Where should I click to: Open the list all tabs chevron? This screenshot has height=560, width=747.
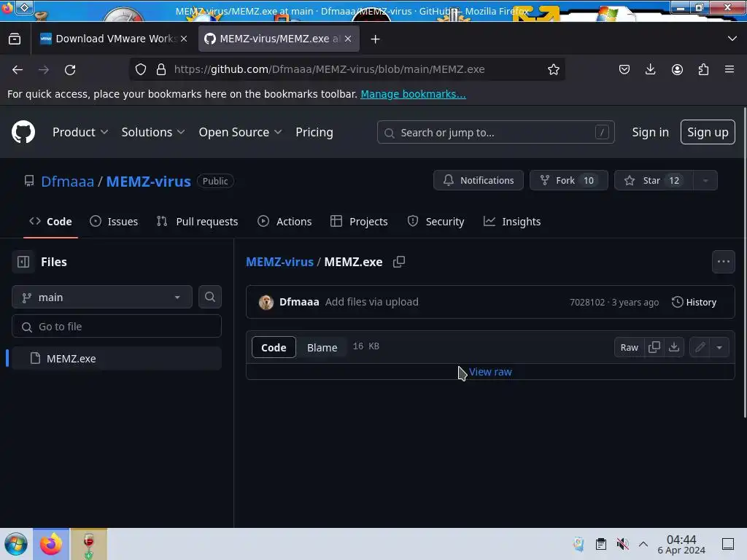point(732,39)
